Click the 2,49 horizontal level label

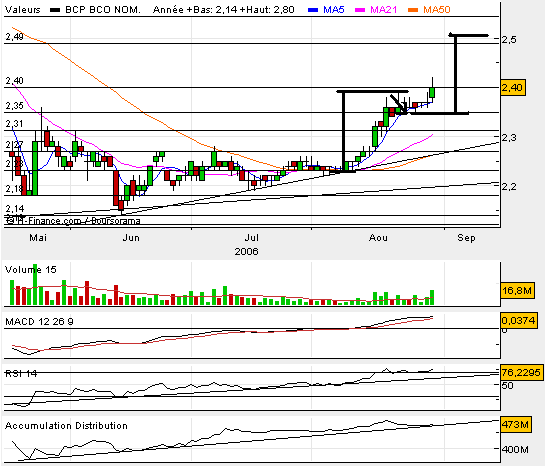tap(15, 36)
